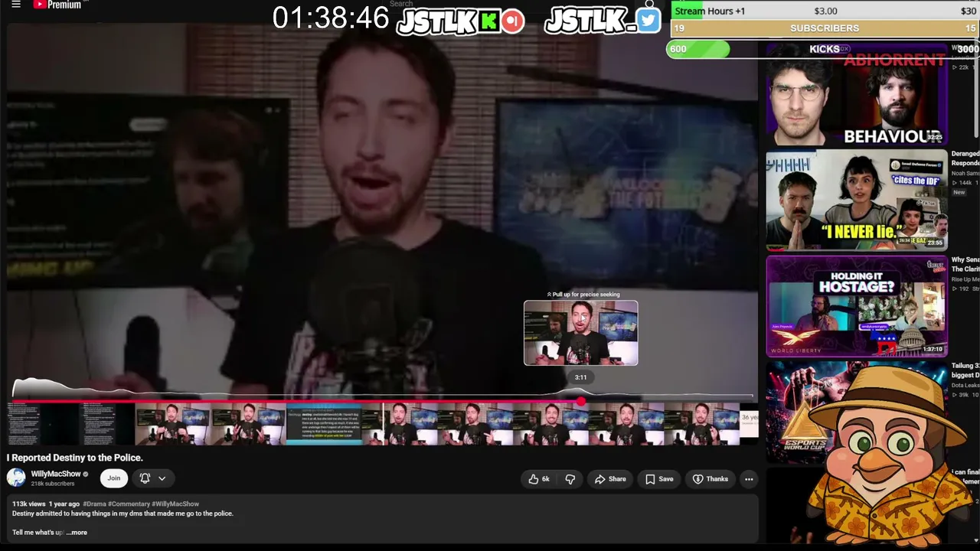
Task: Expand notification options chevron beside the bell
Action: 162,478
